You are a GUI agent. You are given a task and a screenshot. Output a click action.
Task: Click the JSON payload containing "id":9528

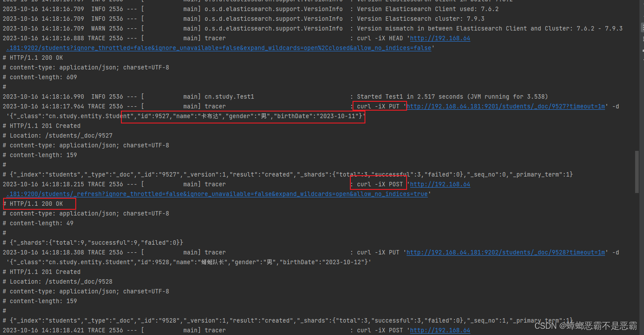[x=189, y=262]
